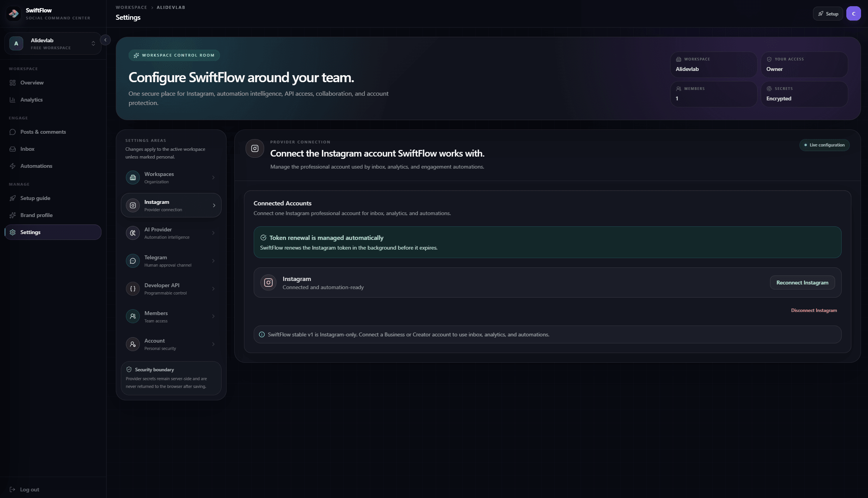Click the Log out arrow icon
Viewport: 868px width, 498px height.
(12, 489)
